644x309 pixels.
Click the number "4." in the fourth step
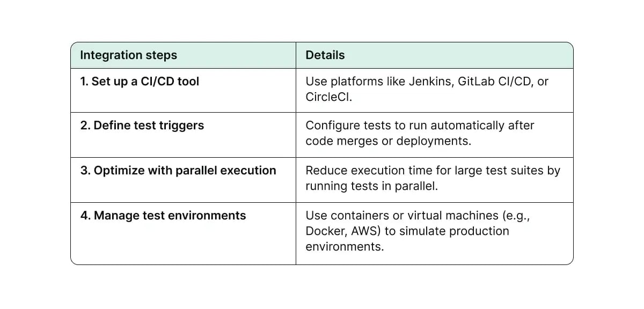coord(85,216)
